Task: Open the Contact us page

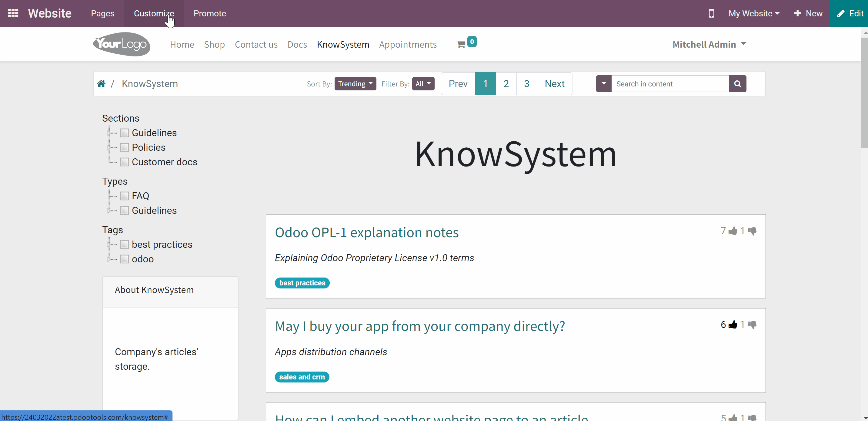Action: tap(256, 45)
